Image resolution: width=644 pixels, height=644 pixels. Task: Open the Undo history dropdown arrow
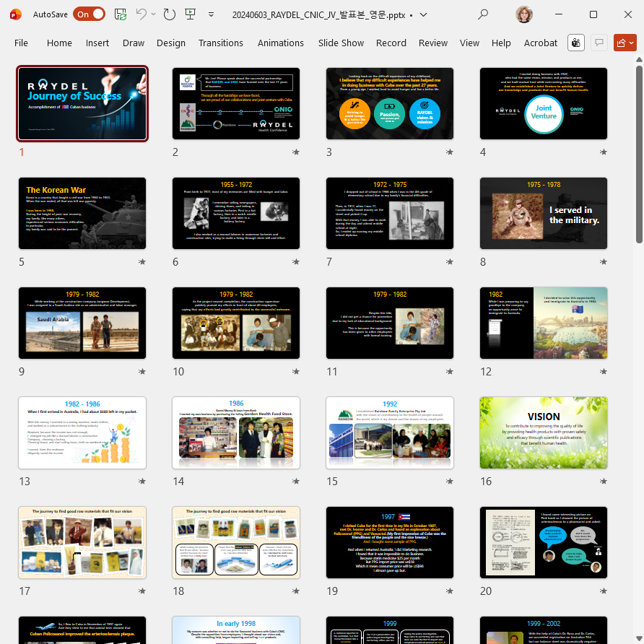pyautogui.click(x=154, y=14)
